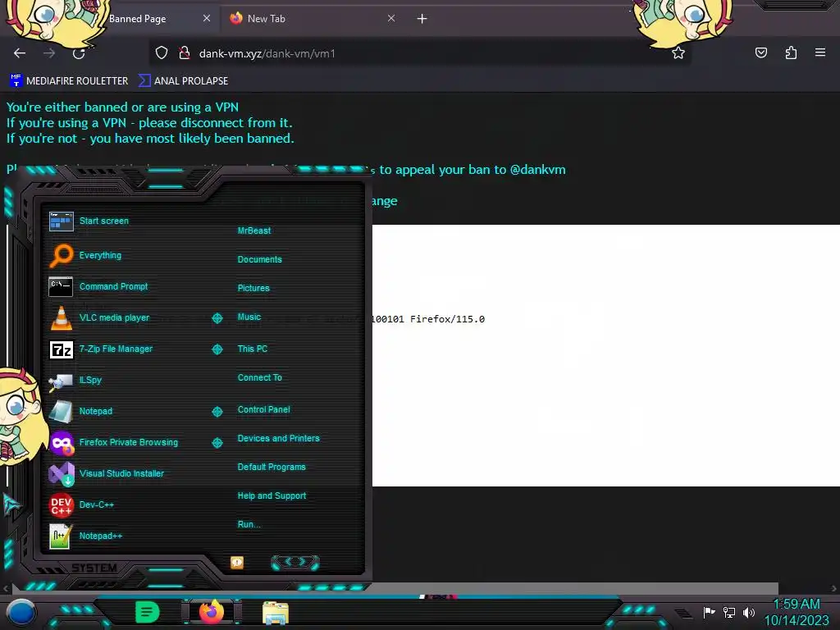Open Documents from start menu
This screenshot has height=630, width=840.
pyautogui.click(x=259, y=259)
